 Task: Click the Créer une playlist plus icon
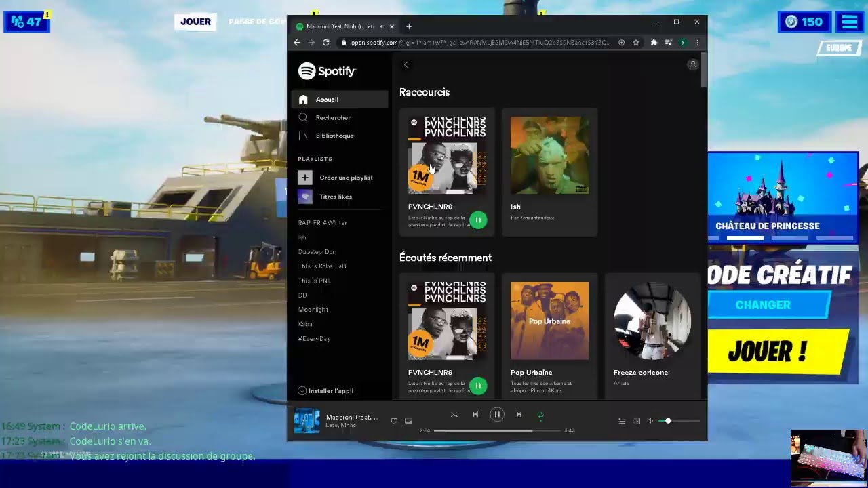[304, 178]
